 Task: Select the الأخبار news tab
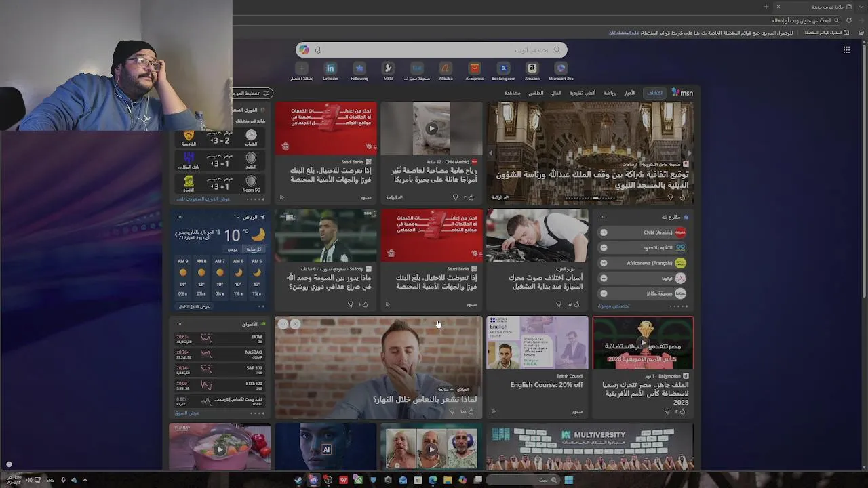tap(630, 93)
